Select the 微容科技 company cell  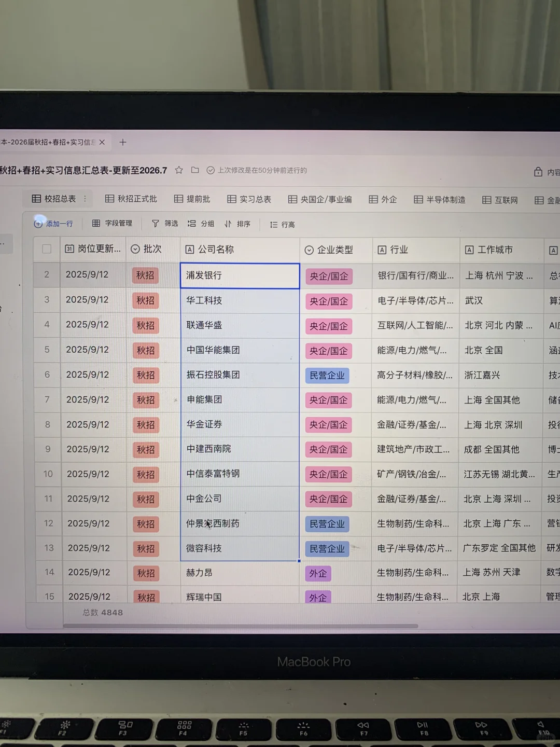[x=240, y=548]
